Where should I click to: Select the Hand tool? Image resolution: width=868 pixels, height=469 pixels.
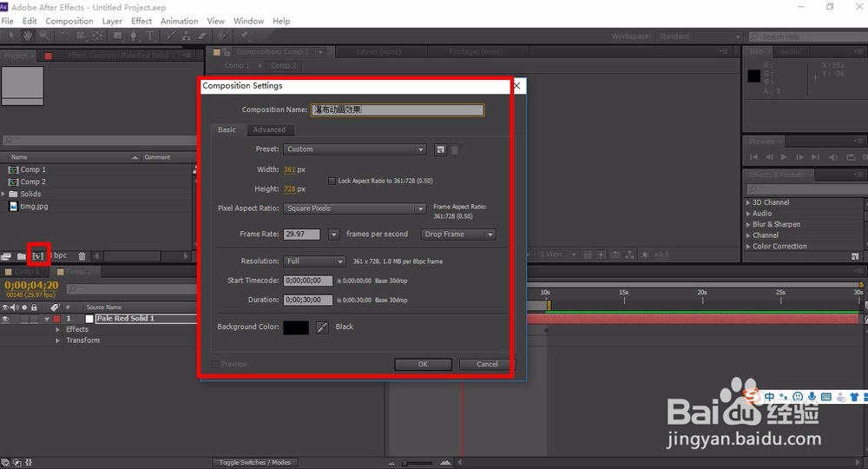[x=27, y=36]
